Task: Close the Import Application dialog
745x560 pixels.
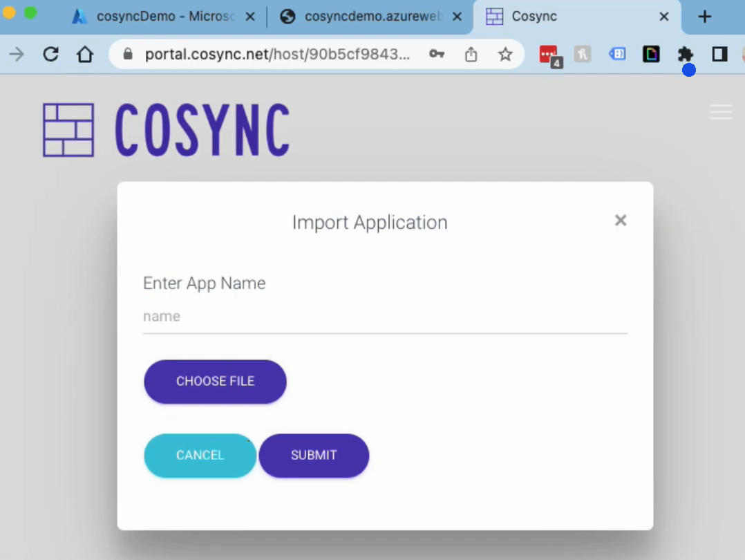Action: [621, 220]
